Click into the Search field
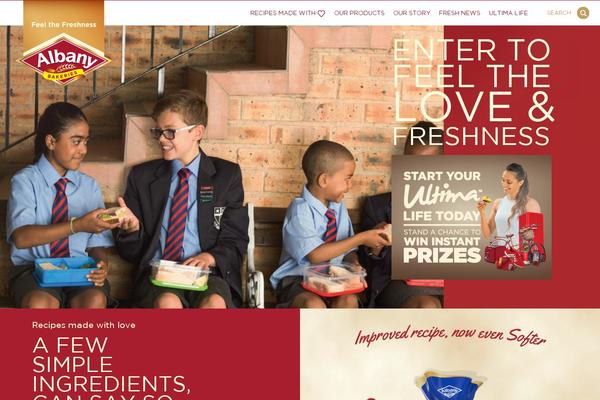Viewport: 600px width, 400px height. click(x=559, y=13)
